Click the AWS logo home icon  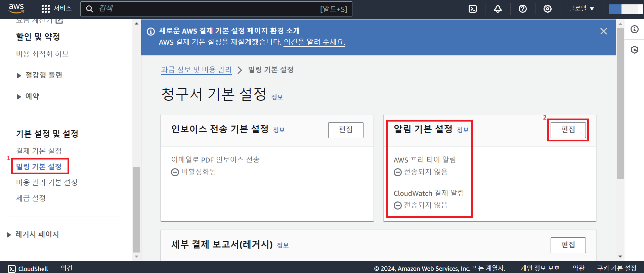(16, 8)
